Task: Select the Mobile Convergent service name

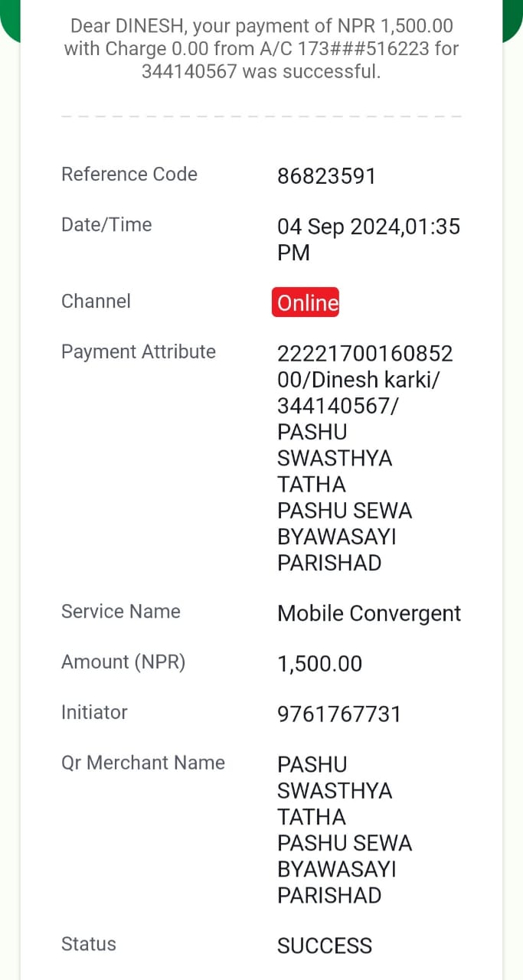Action: pyautogui.click(x=369, y=613)
